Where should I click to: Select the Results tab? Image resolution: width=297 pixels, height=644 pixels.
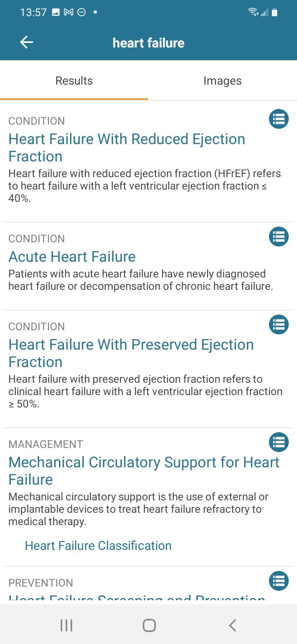[x=74, y=81]
